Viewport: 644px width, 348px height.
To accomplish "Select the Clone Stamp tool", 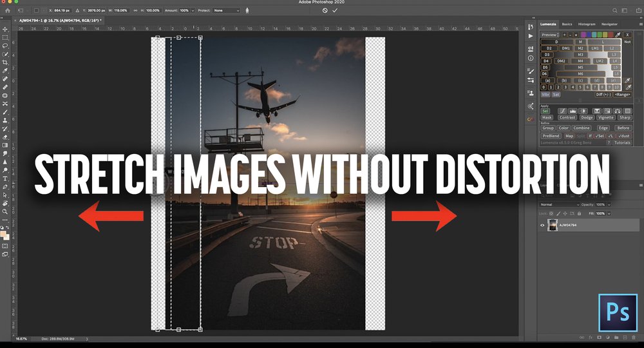I will pyautogui.click(x=5, y=121).
